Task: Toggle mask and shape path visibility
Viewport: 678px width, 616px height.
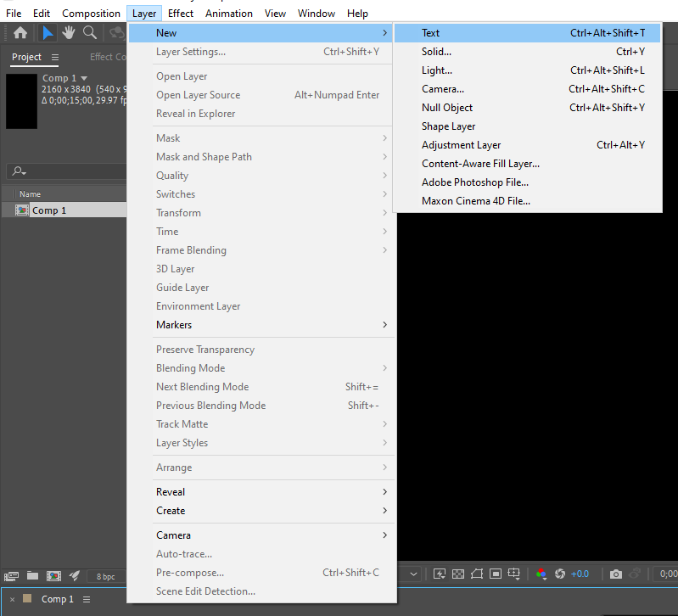Action: [477, 574]
